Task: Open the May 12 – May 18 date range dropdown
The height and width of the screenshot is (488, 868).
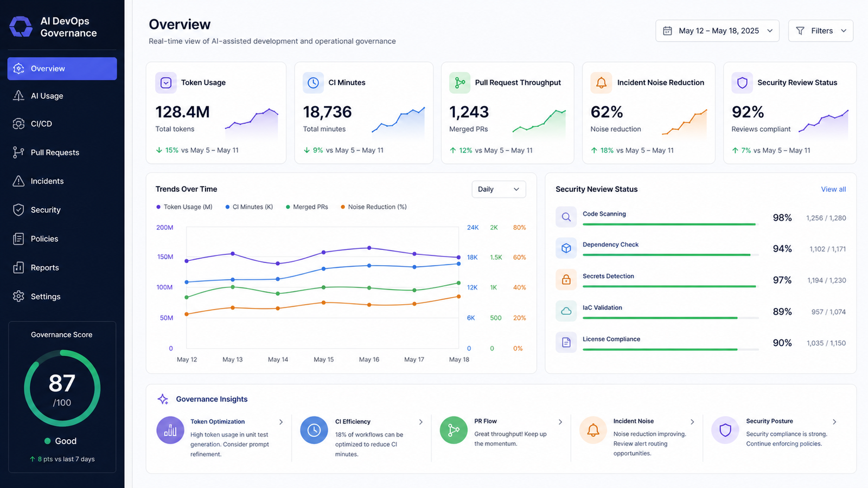Action: (717, 31)
